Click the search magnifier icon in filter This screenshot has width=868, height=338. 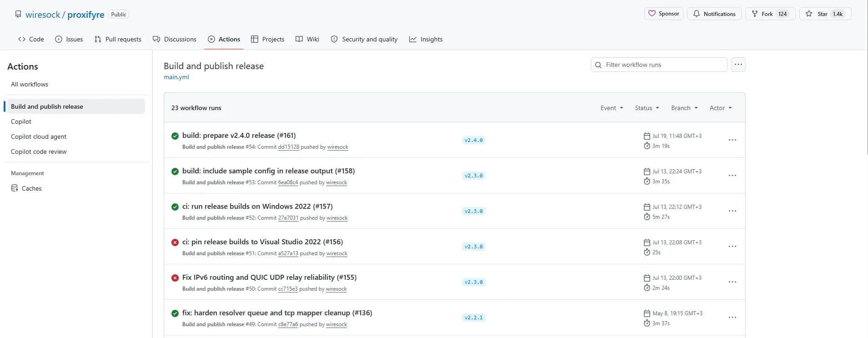click(598, 65)
